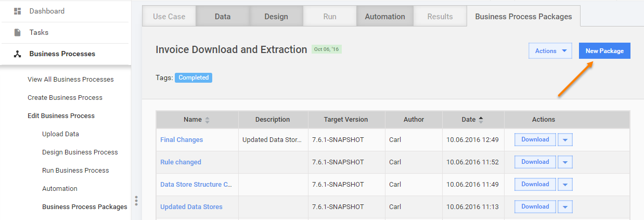Go to View All Business Processes
This screenshot has width=644, height=220.
[71, 80]
